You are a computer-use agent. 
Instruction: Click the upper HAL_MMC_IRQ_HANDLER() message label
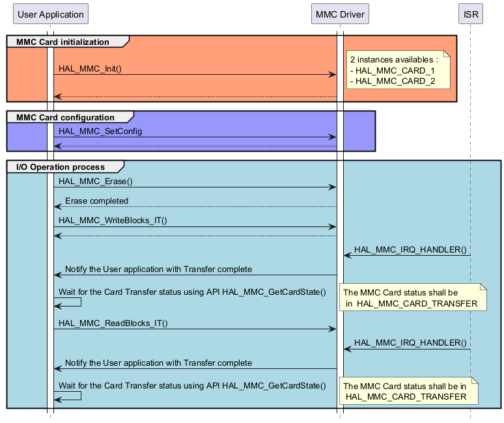tap(410, 249)
